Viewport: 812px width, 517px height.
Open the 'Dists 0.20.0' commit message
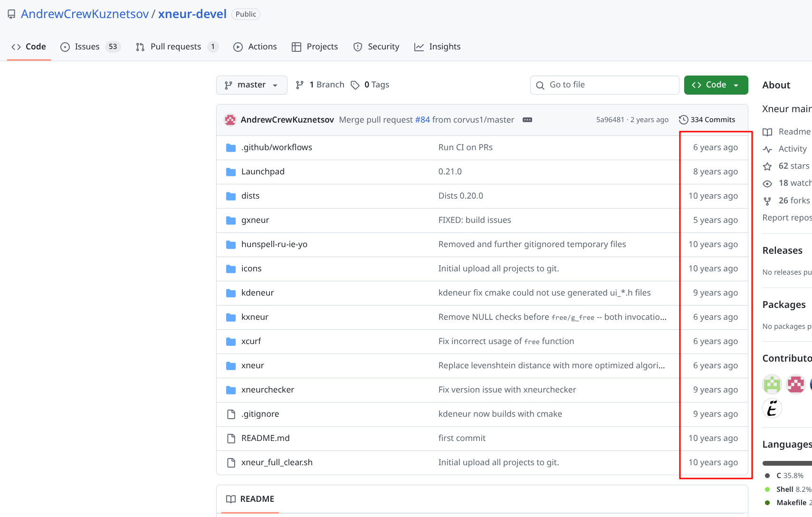(x=461, y=196)
